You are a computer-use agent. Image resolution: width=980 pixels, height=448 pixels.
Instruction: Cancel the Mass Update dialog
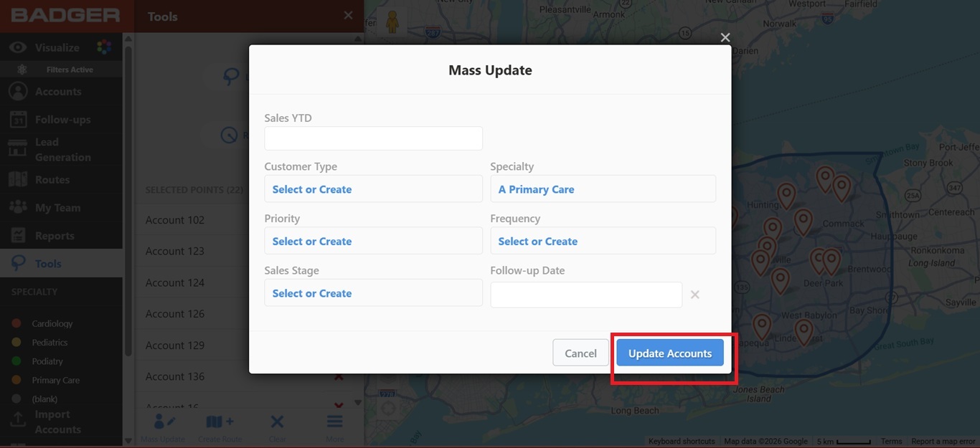click(x=580, y=353)
